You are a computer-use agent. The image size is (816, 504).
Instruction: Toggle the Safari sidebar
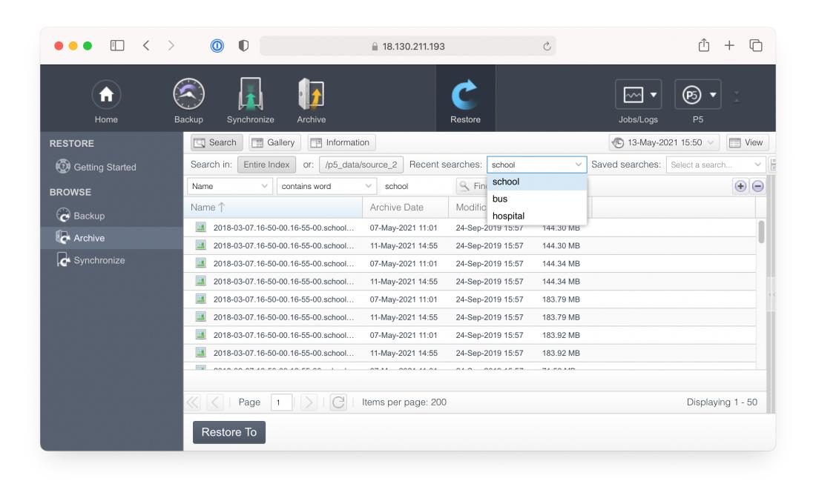pyautogui.click(x=117, y=46)
